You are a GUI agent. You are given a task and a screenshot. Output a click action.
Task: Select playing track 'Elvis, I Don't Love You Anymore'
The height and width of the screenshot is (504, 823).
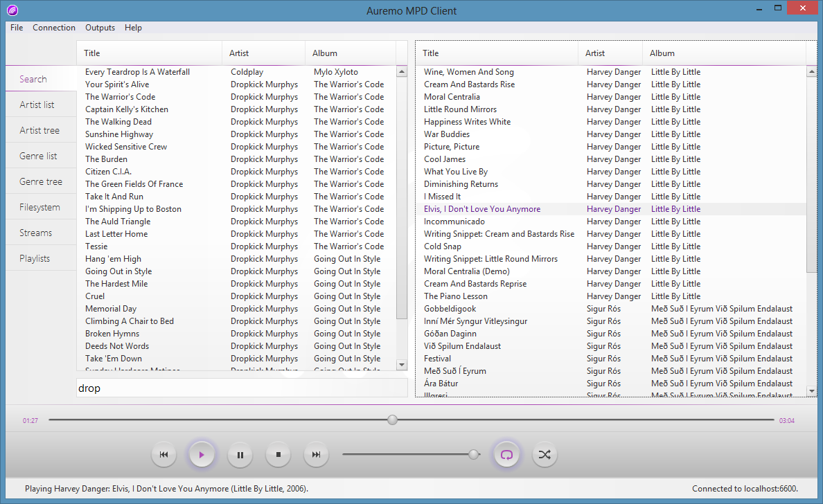[x=612, y=209]
